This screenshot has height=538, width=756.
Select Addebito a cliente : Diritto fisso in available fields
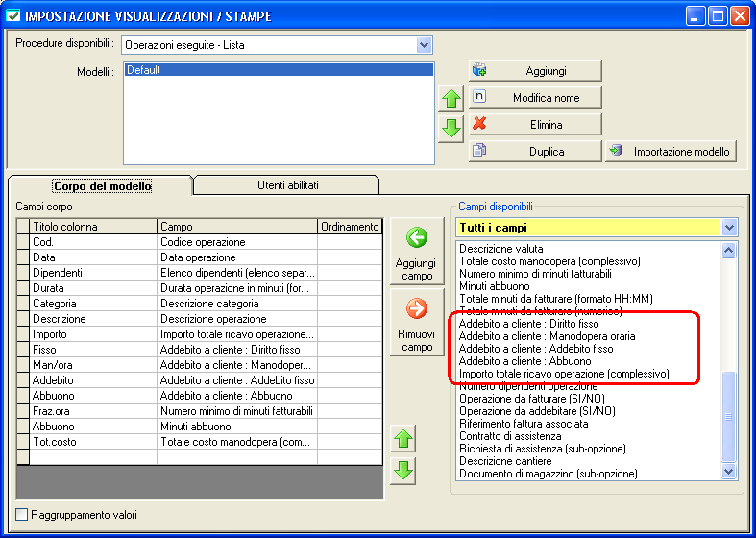point(528,324)
